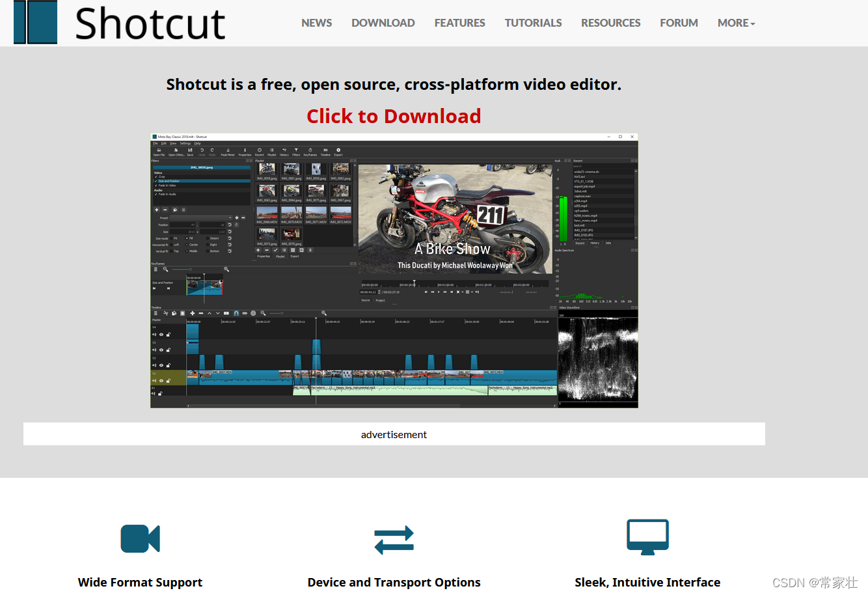Hide track V4 using its eye icon

click(x=161, y=335)
